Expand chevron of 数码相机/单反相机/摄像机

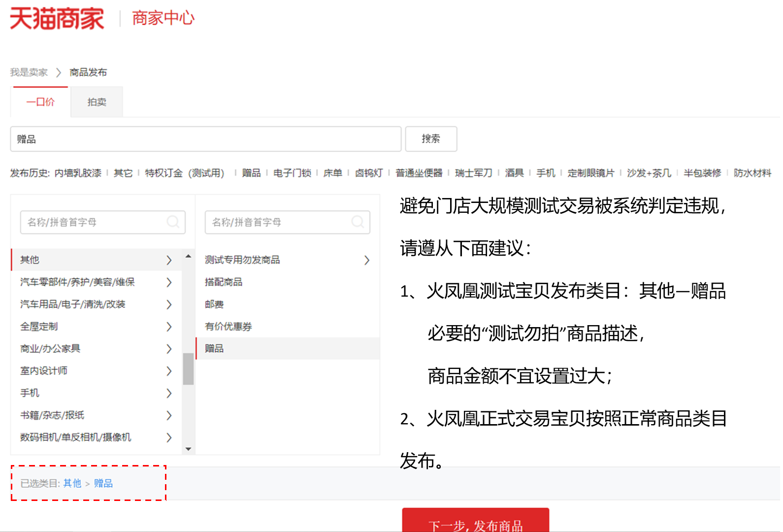[x=169, y=437]
